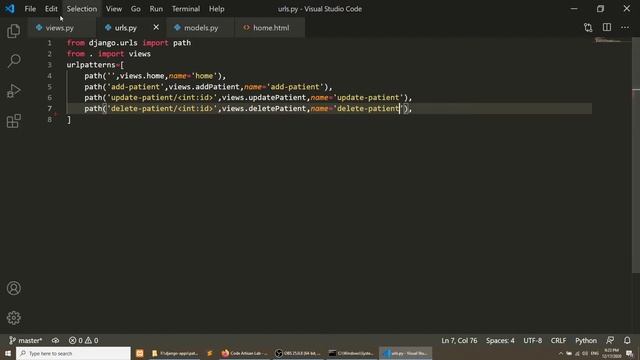Viewport: 640px width, 360px height.
Task: Split the editor to the right
Action: coord(607,27)
